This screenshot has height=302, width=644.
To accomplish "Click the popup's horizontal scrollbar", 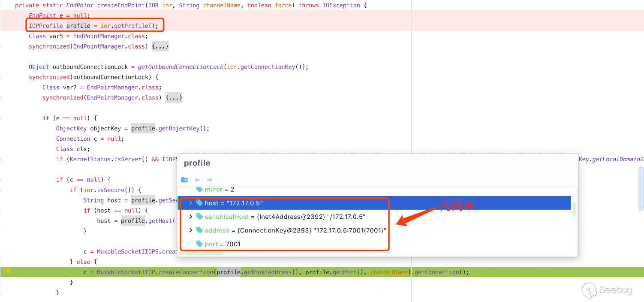I will coord(202,253).
